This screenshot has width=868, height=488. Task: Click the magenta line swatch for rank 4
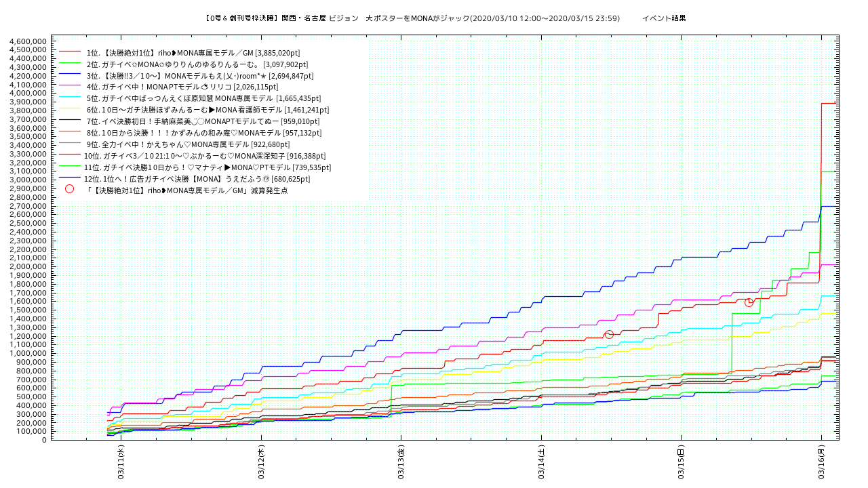click(70, 87)
